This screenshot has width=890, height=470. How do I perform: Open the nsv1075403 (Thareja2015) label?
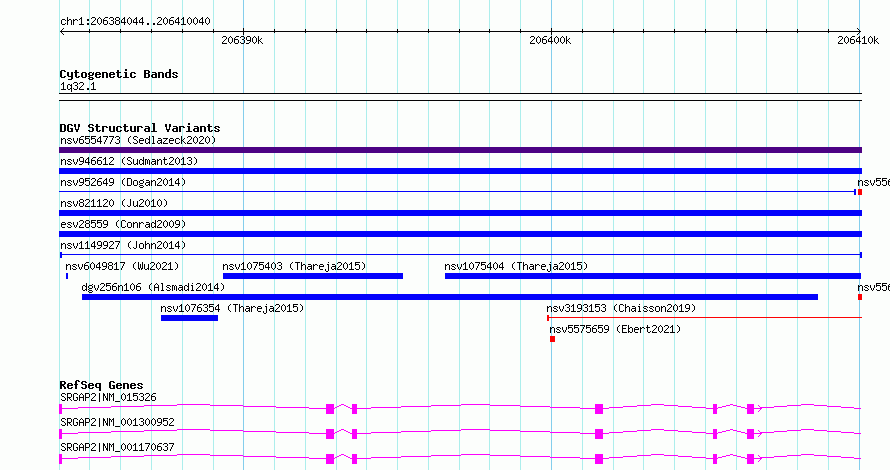294,266
